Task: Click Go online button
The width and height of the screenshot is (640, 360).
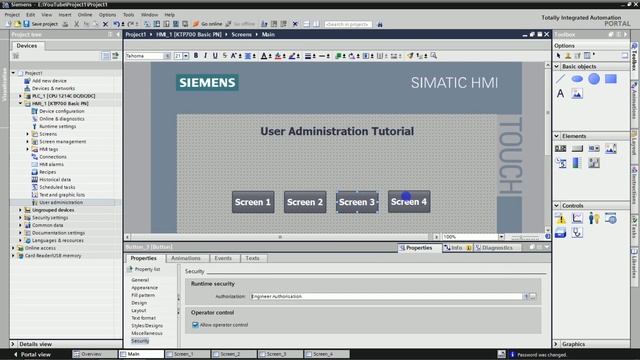Action: pos(208,24)
